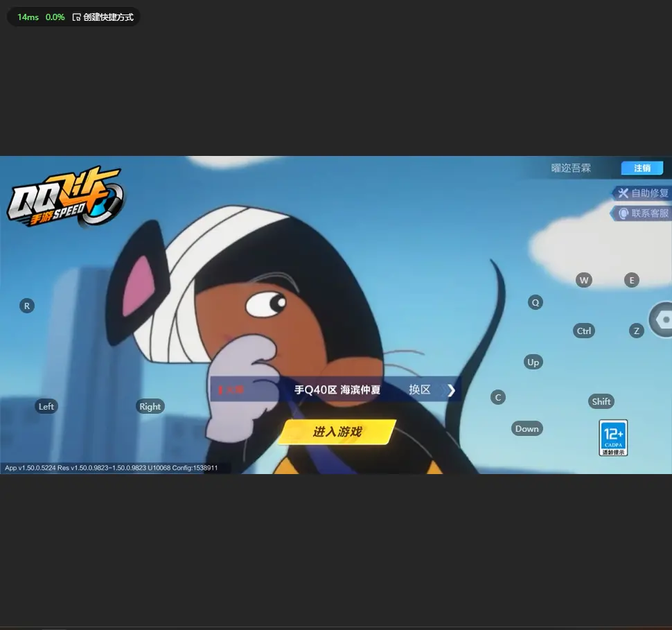Open the floating side panel handle
This screenshot has width=672, height=630.
click(x=662, y=320)
